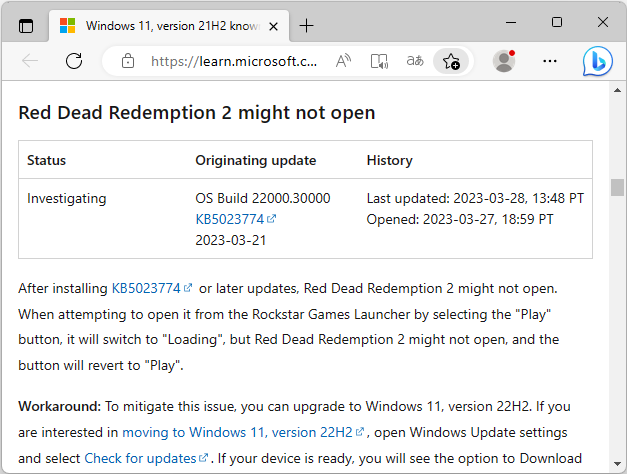
Task: Click 'Red Dead Redemption 2 might not open' heading
Action: click(x=197, y=112)
